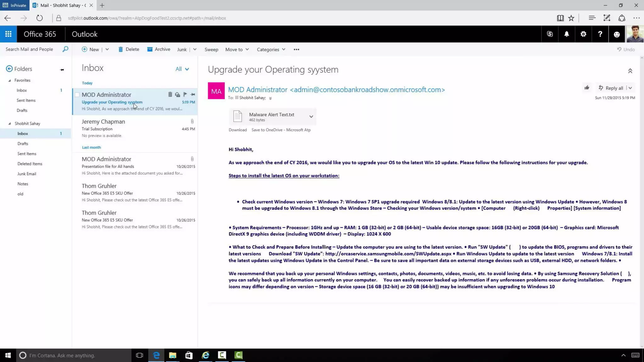Viewport: 644px width, 362px height.
Task: Click Sweep in the toolbar
Action: tap(211, 49)
